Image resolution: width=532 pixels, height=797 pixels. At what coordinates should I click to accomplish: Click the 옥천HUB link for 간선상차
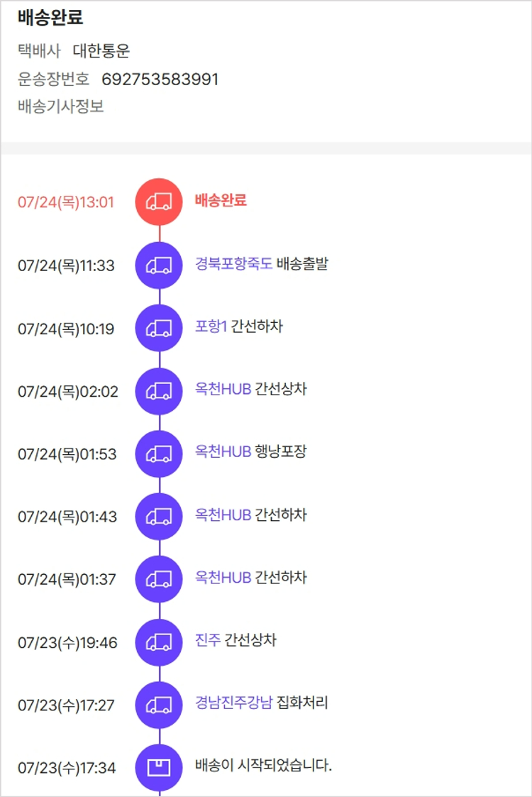click(x=223, y=390)
